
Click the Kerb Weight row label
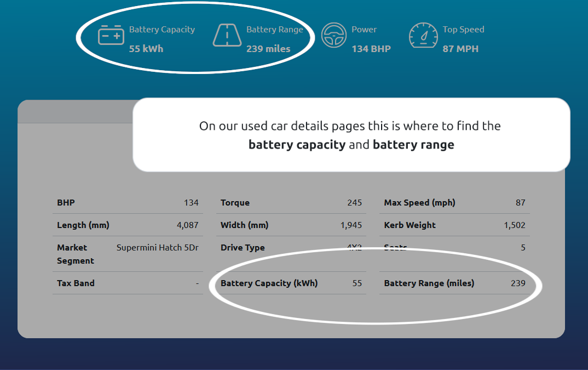(410, 225)
